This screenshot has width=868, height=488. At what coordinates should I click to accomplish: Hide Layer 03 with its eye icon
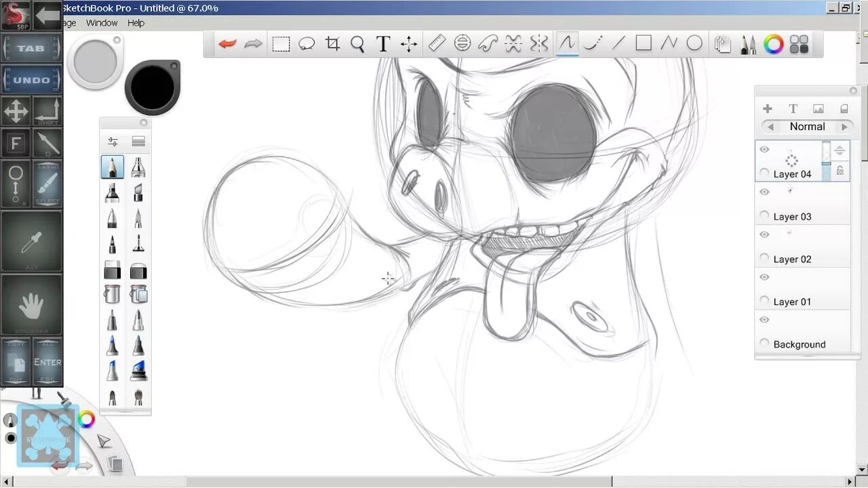click(x=765, y=192)
